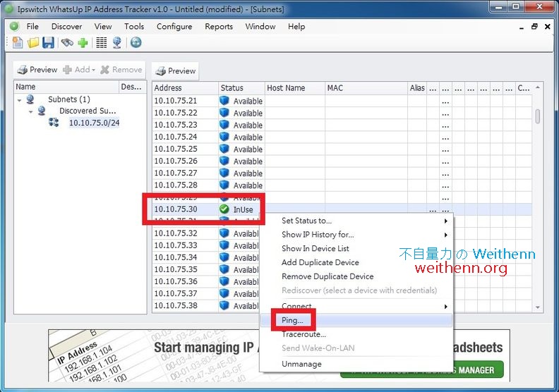Click the table scroll-up arrow
This screenshot has width=559, height=392.
(x=538, y=87)
